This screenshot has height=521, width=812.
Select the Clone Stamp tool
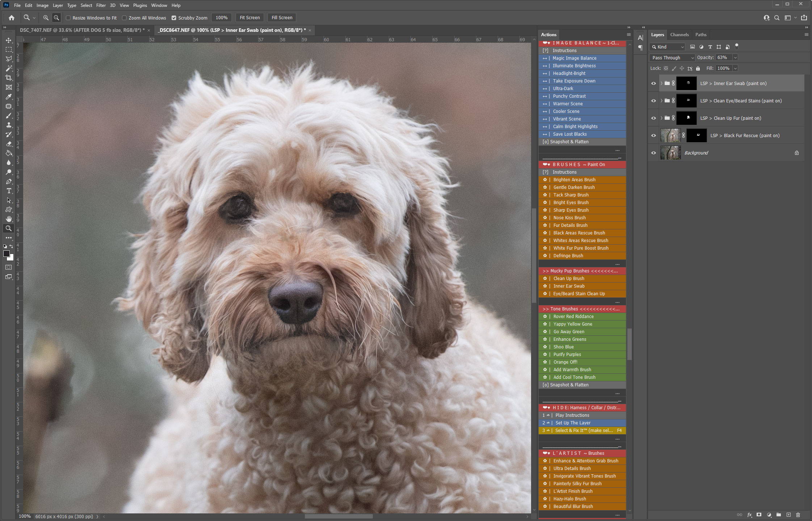(x=9, y=125)
